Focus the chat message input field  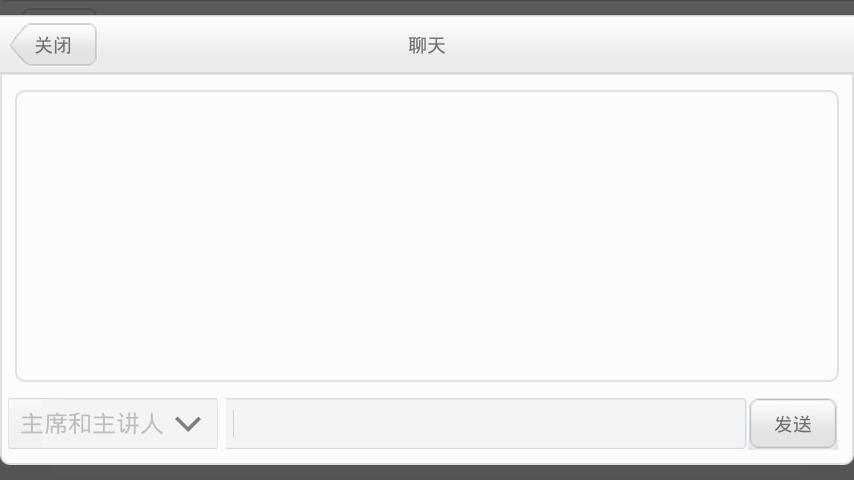pyautogui.click(x=486, y=423)
